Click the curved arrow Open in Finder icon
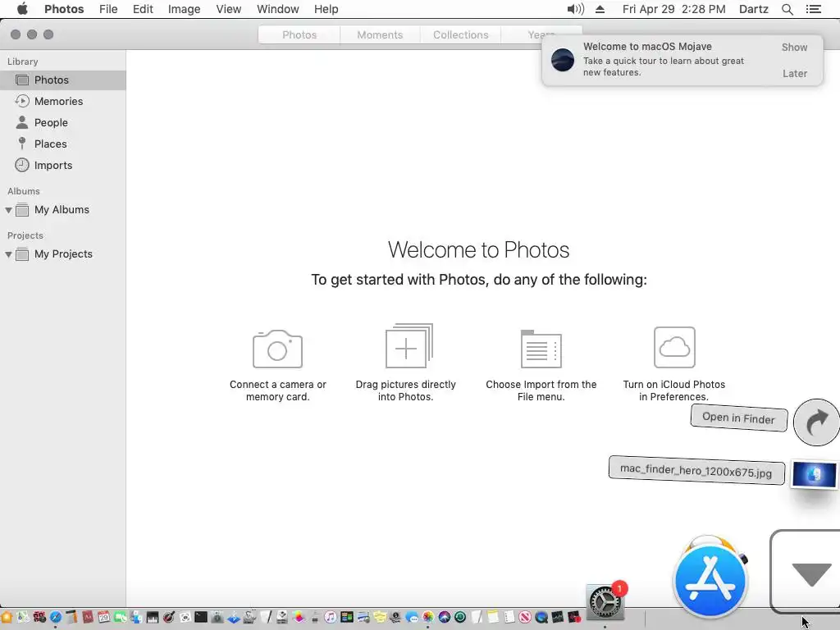Viewport: 840px width, 630px height. click(x=816, y=422)
